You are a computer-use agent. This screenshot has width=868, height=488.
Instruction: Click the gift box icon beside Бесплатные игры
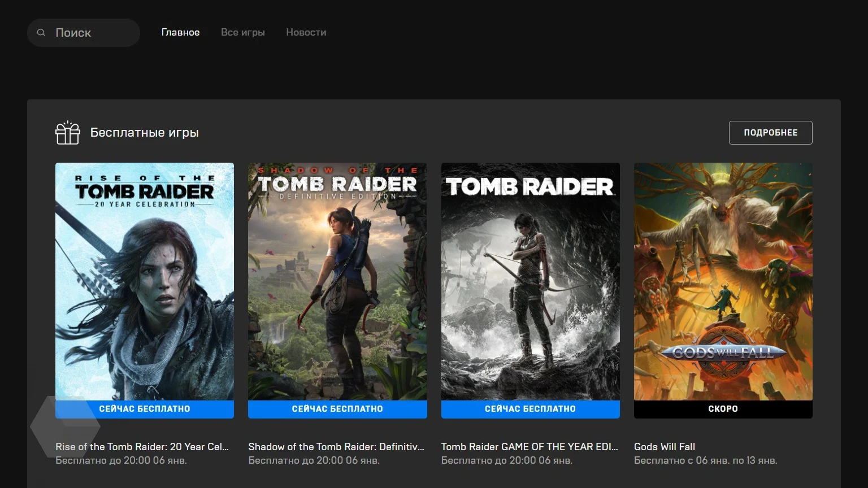[x=68, y=133]
